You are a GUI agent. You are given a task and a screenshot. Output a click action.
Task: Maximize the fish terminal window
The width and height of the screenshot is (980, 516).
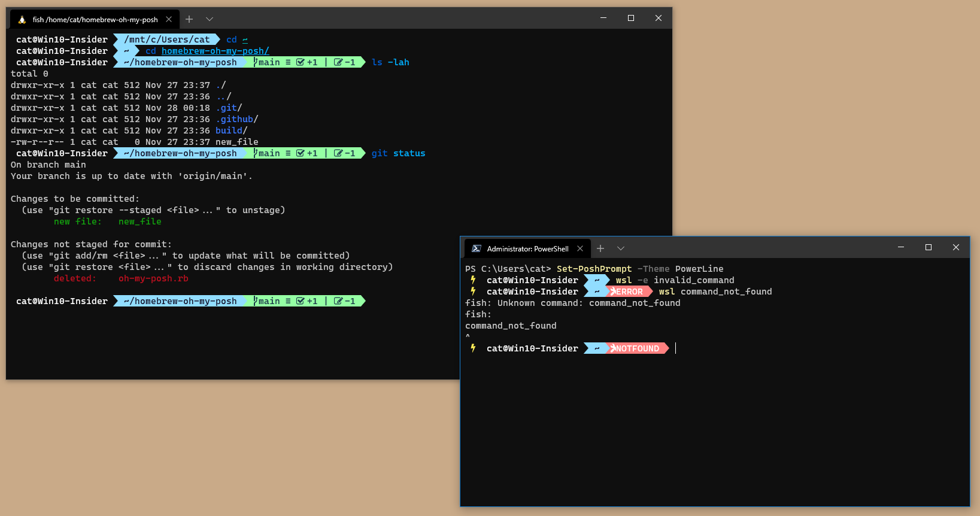coord(631,18)
